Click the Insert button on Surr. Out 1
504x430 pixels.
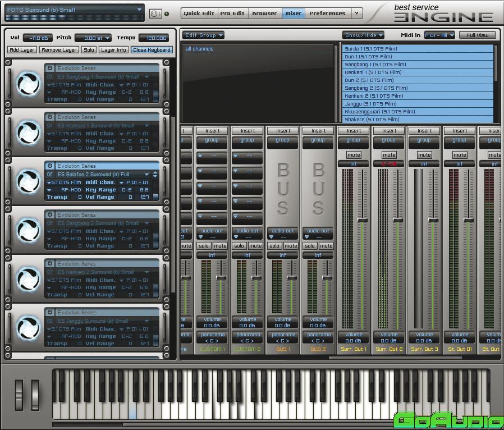(354, 131)
